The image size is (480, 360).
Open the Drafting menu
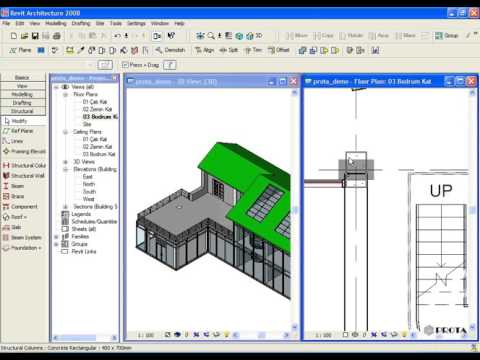(x=81, y=23)
